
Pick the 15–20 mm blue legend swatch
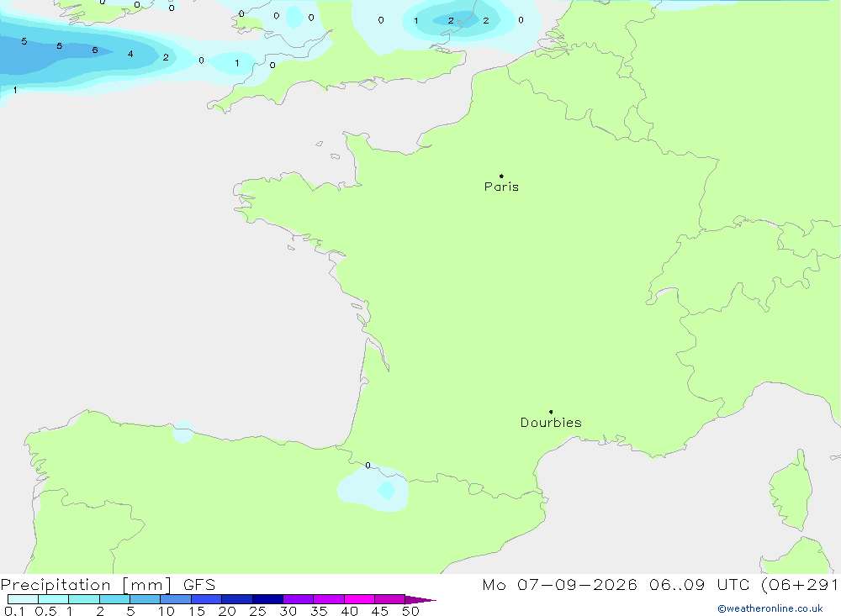[x=207, y=599]
